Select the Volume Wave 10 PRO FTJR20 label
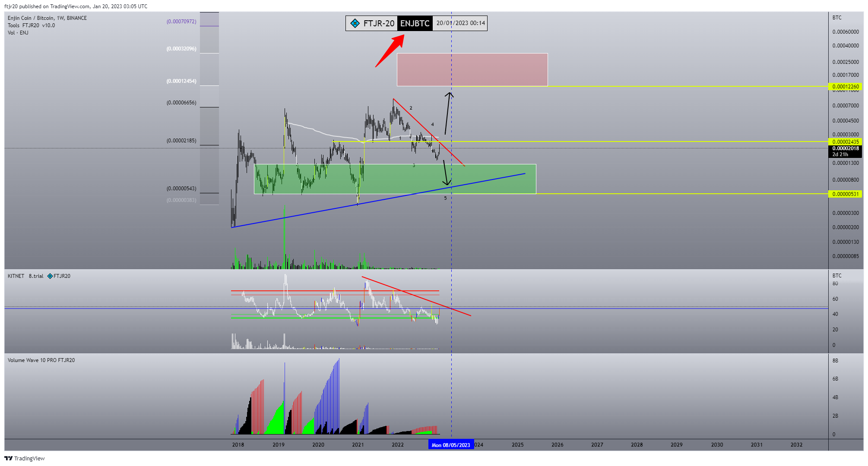Screen dimensions: 868x466 pyautogui.click(x=41, y=360)
